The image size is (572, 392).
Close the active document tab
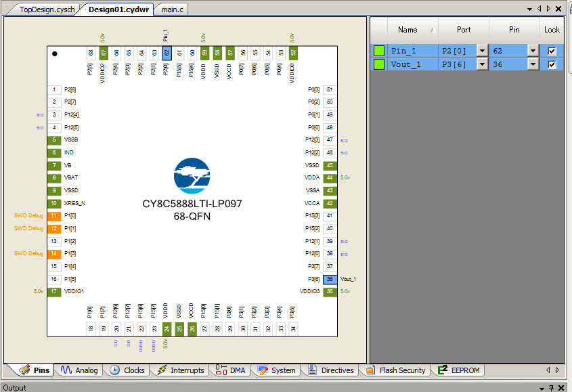(x=558, y=9)
